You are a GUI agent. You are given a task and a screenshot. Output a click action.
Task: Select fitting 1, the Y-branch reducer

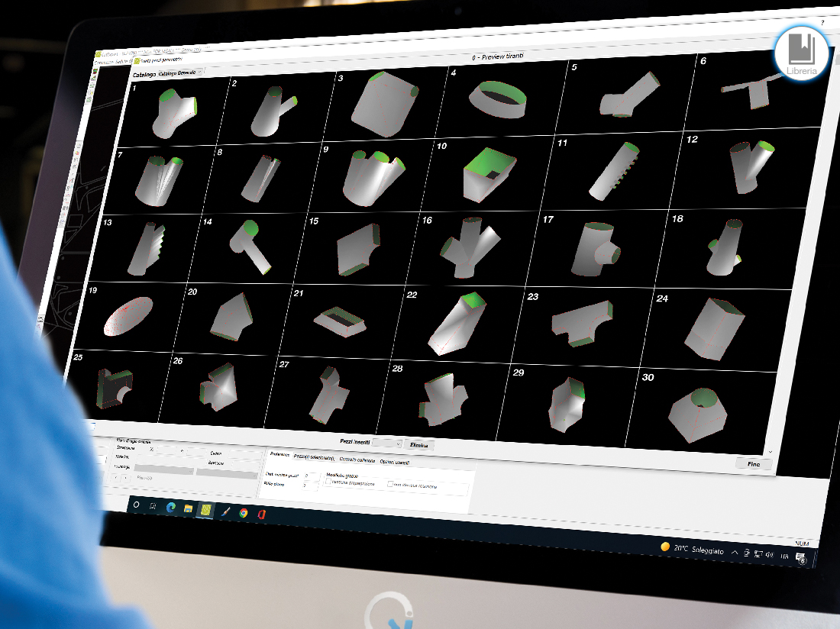click(x=174, y=112)
